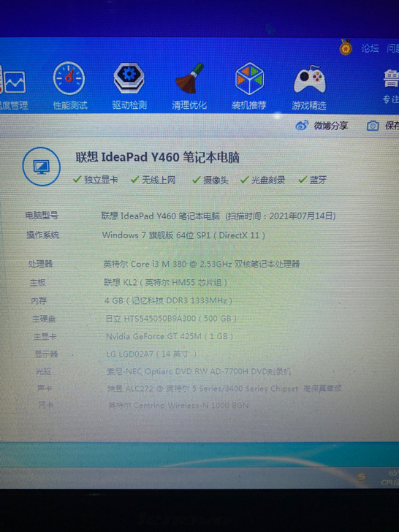Click the 电脑型号 row label
This screenshot has width=399, height=532.
[x=42, y=216]
